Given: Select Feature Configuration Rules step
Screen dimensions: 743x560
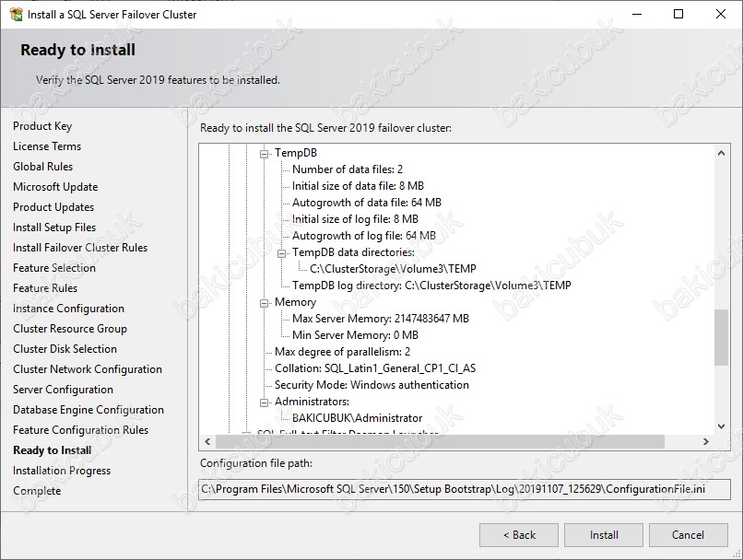Looking at the screenshot, I should [80, 430].
